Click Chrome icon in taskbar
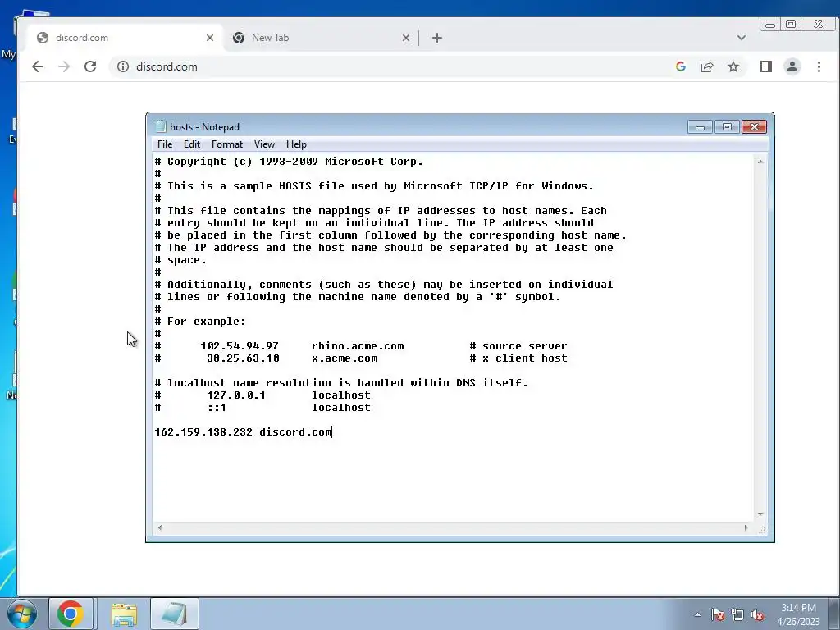 click(x=71, y=614)
